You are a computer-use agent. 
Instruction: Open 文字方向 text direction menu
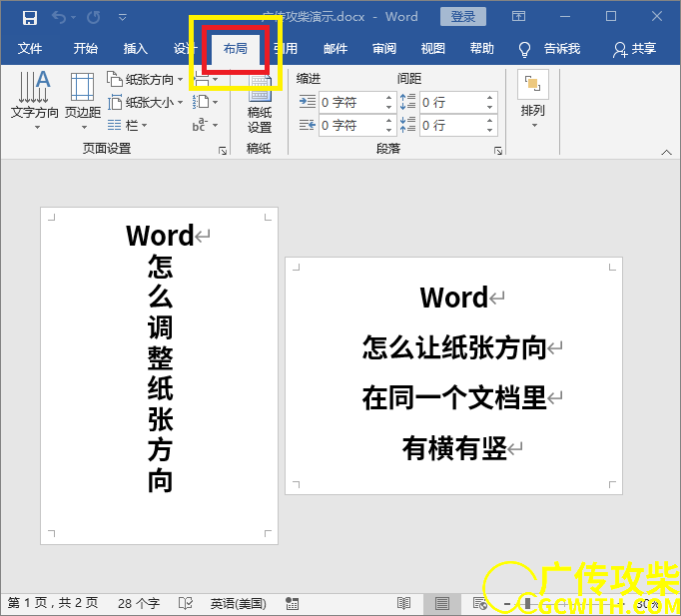point(34,100)
